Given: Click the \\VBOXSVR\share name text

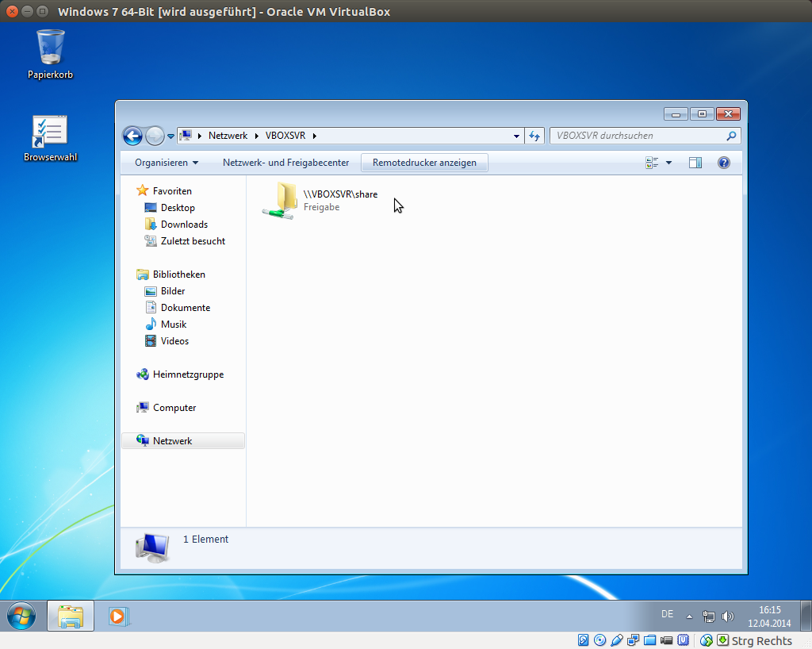Looking at the screenshot, I should click(x=340, y=194).
